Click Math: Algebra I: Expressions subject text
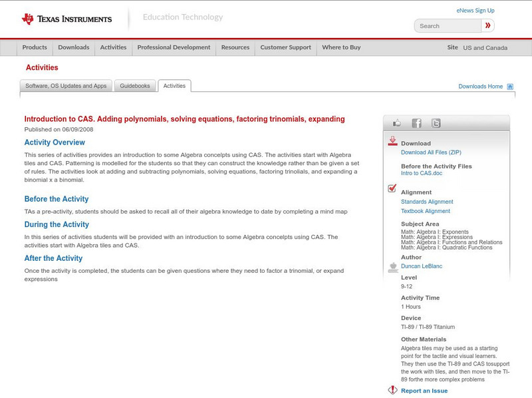Screen dimensions: 532x398 [x=437, y=237]
